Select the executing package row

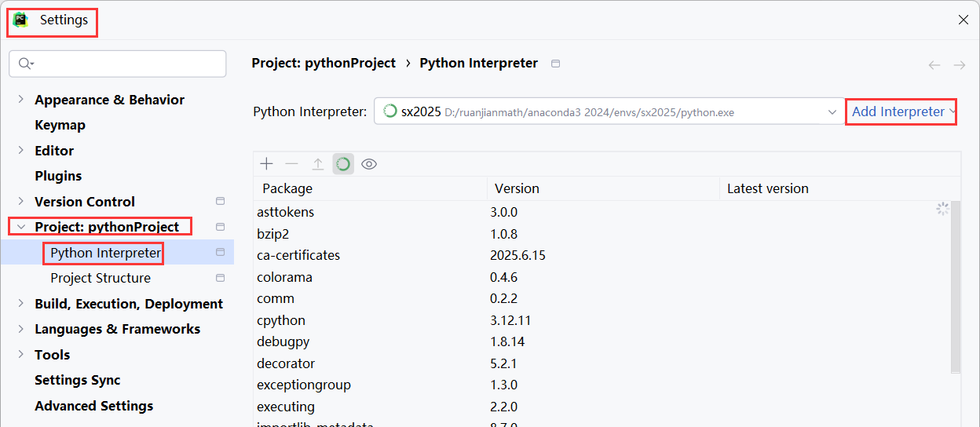pyautogui.click(x=602, y=407)
